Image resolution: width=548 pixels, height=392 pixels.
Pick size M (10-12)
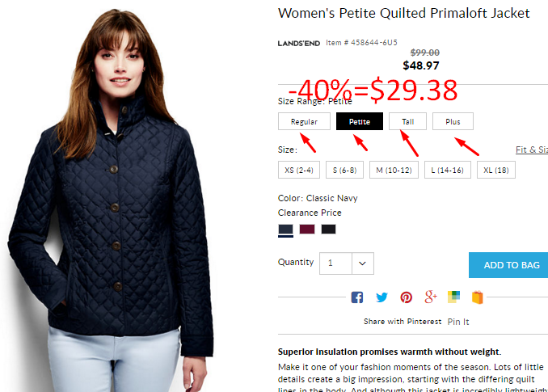tap(394, 171)
